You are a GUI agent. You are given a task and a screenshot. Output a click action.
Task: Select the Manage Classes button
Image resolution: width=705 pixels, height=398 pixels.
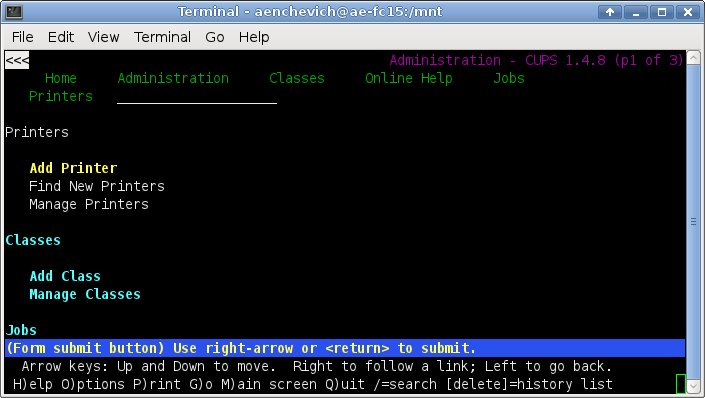pos(85,294)
